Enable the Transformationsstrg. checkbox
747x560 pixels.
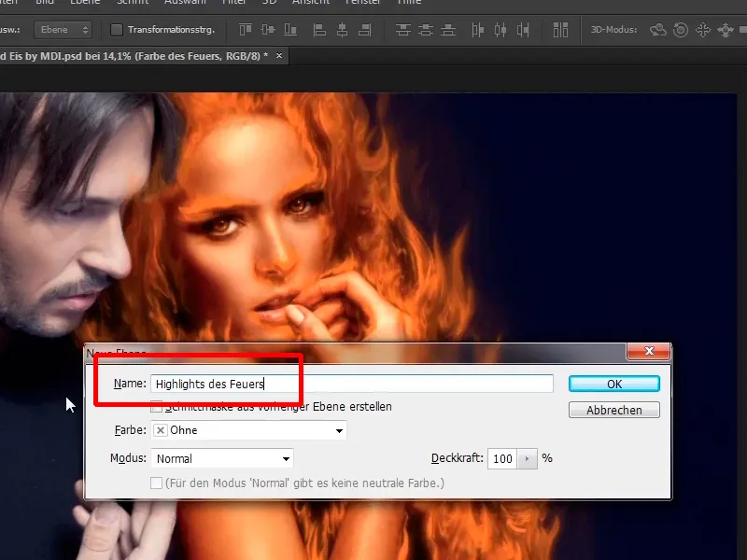116,30
